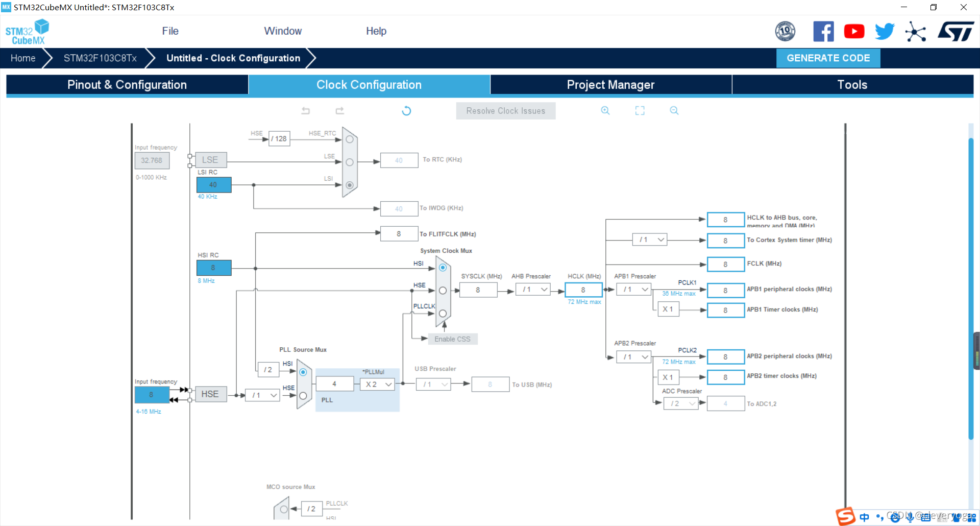Select LSI as RTC clock source
This screenshot has height=526, width=980.
click(x=350, y=185)
